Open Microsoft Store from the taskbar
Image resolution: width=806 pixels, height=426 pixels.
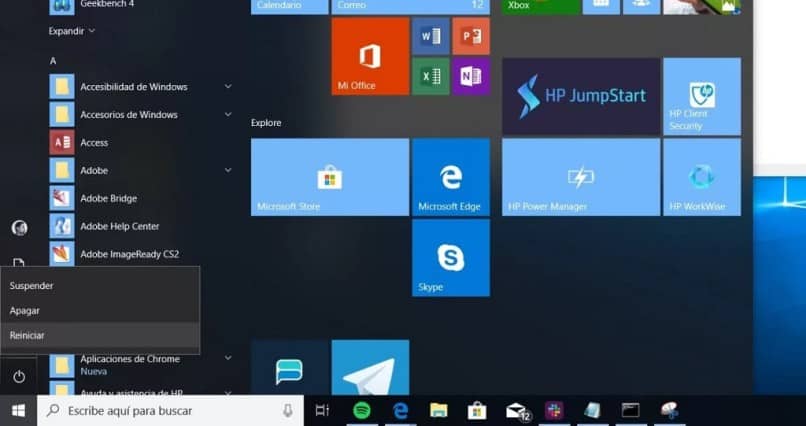pyautogui.click(x=477, y=411)
